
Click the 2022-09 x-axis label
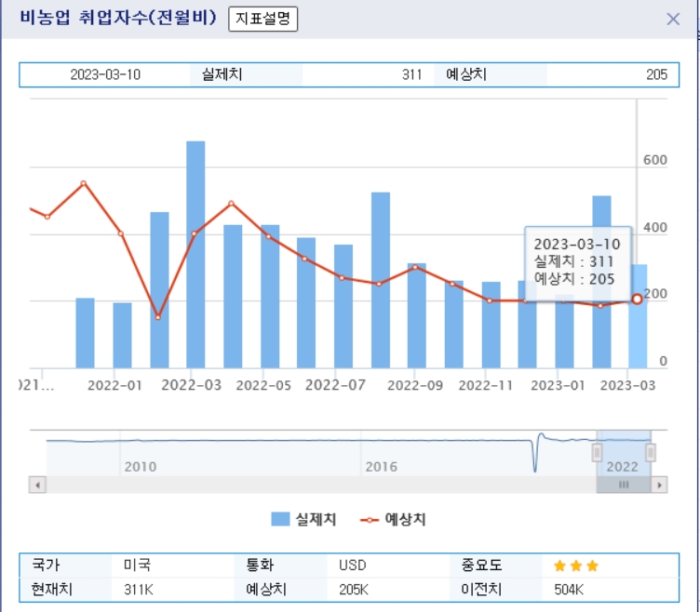pos(415,385)
